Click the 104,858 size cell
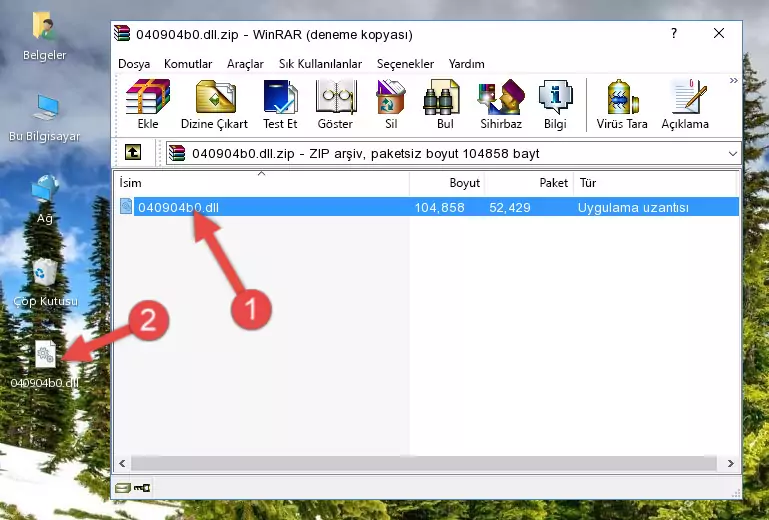This screenshot has height=520, width=769. pyautogui.click(x=439, y=208)
